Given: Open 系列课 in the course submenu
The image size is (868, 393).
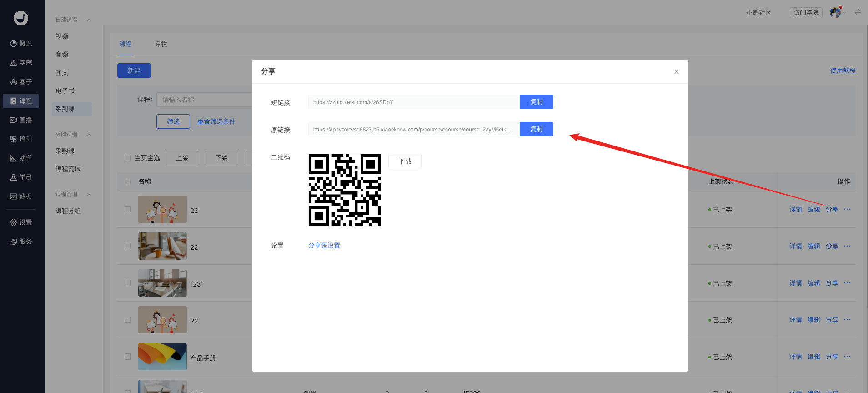Looking at the screenshot, I should pyautogui.click(x=72, y=109).
